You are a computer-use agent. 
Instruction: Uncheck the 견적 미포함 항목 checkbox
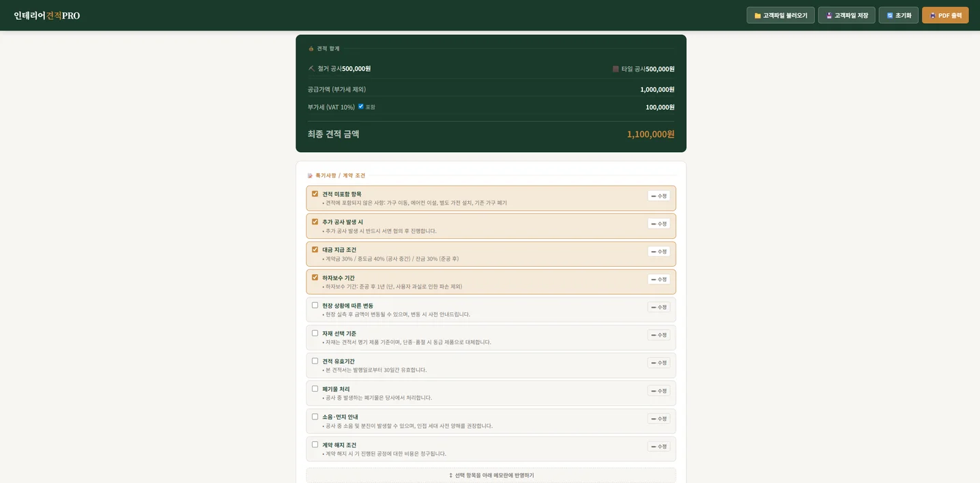coord(315,194)
